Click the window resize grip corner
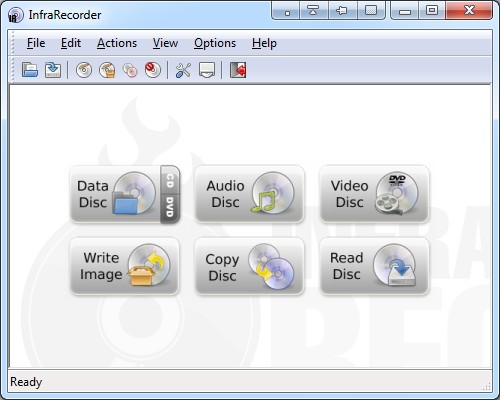 (487, 387)
